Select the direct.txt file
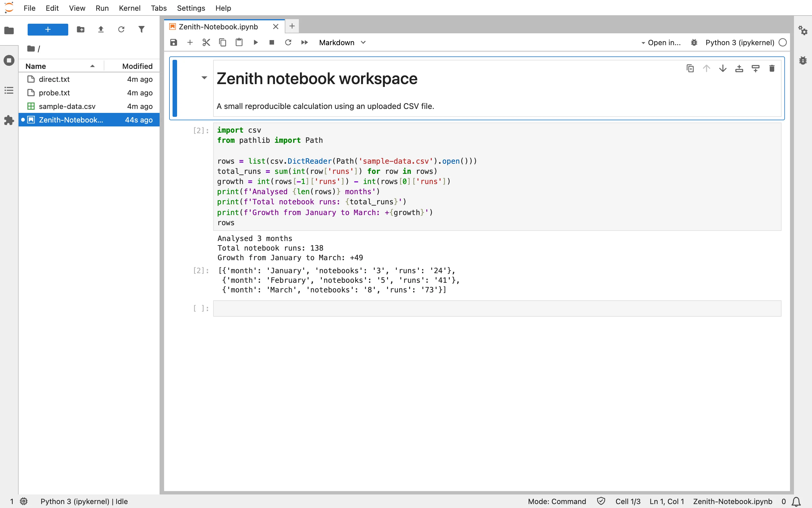Viewport: 812px width, 508px height. (89, 79)
